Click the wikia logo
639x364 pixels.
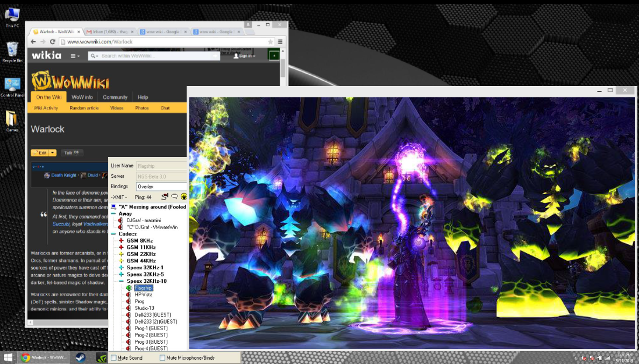[x=46, y=55]
